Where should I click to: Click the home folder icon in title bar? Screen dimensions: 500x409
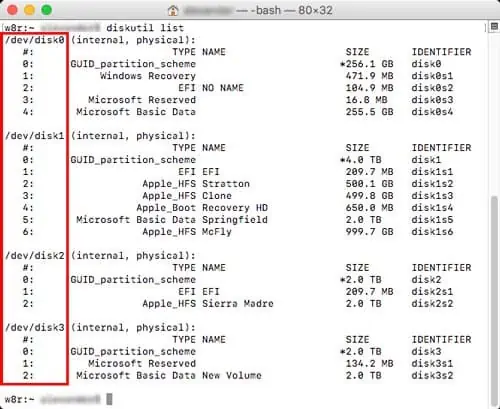coord(173,10)
